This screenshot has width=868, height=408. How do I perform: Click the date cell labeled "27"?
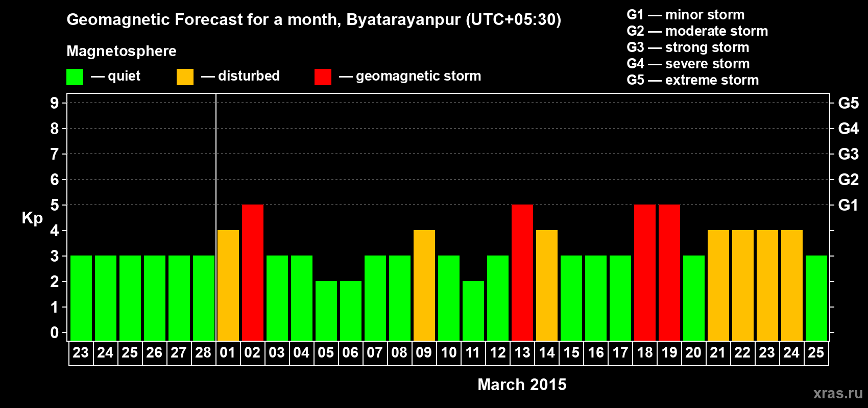(179, 353)
